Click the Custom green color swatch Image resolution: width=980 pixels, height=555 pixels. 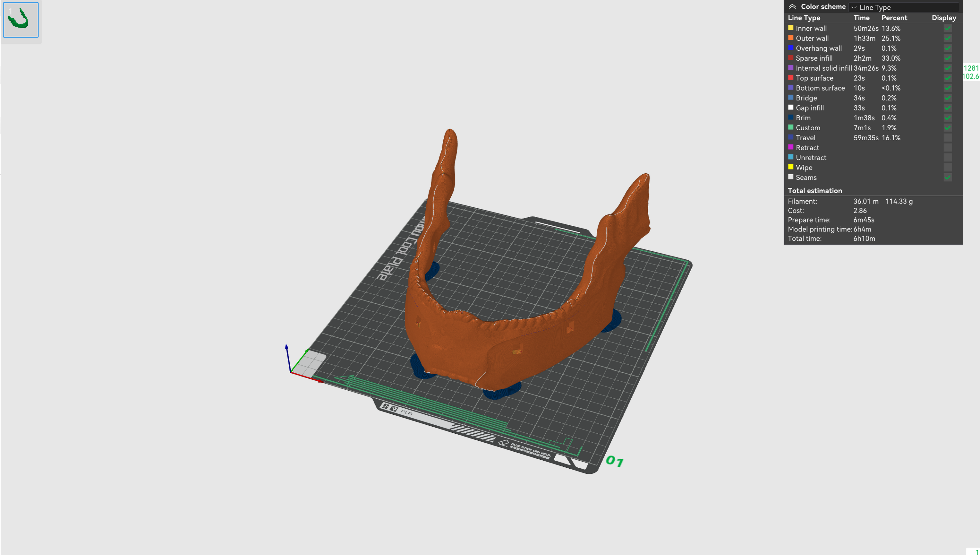coord(791,128)
